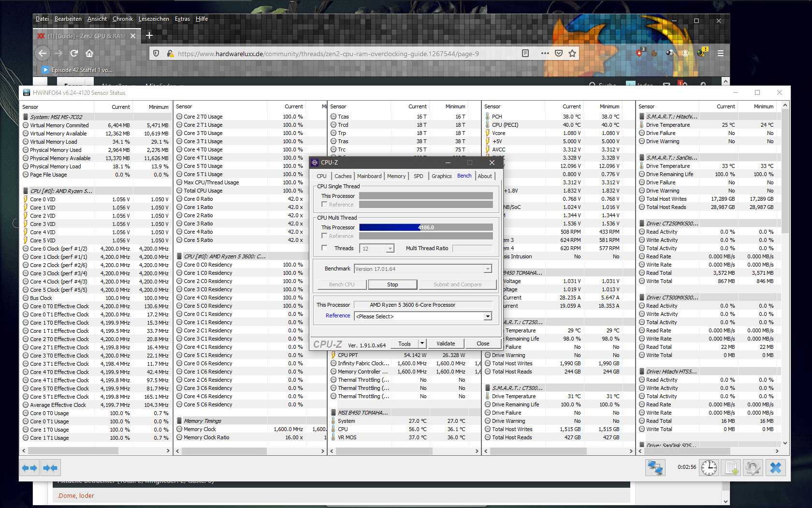
Task: Click the HWiNFO clock reset icon
Action: click(x=709, y=468)
